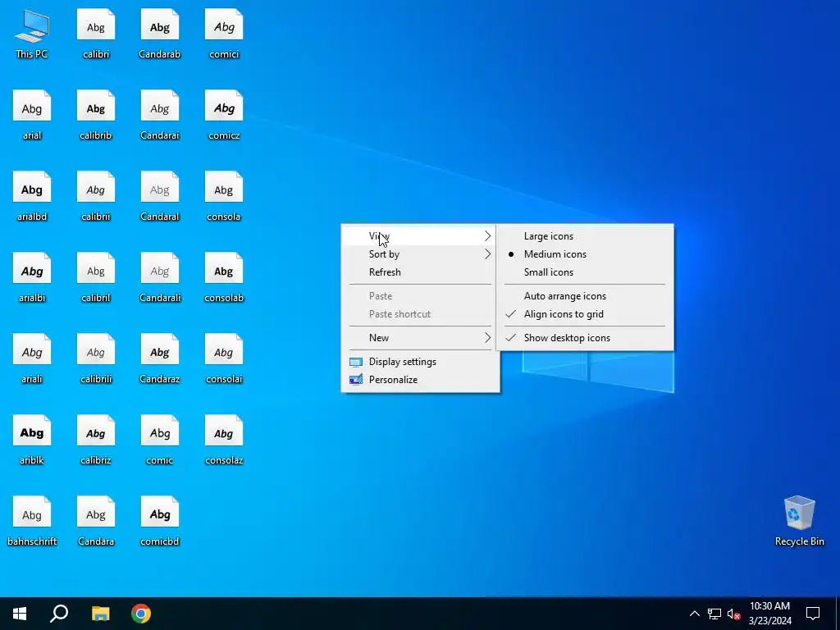Toggle Show desktop icons off
840x630 pixels.
(585, 338)
